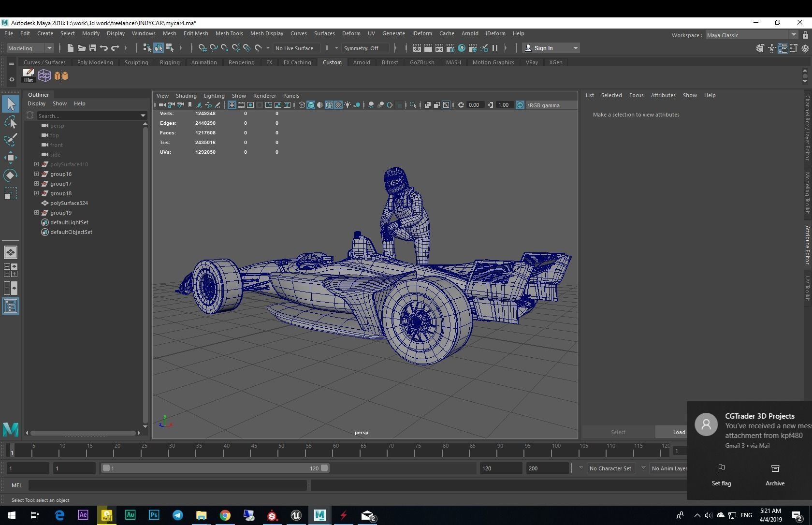Activate the Scale tool
812x525 pixels.
[11, 193]
